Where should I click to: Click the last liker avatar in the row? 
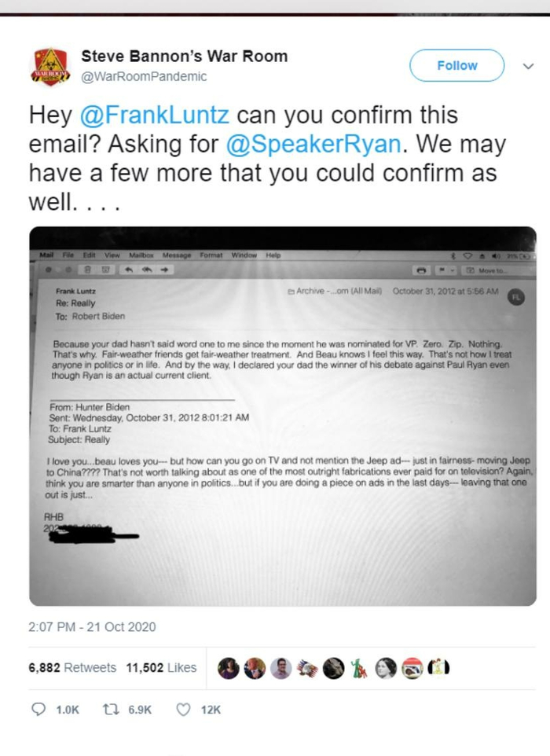(x=438, y=668)
